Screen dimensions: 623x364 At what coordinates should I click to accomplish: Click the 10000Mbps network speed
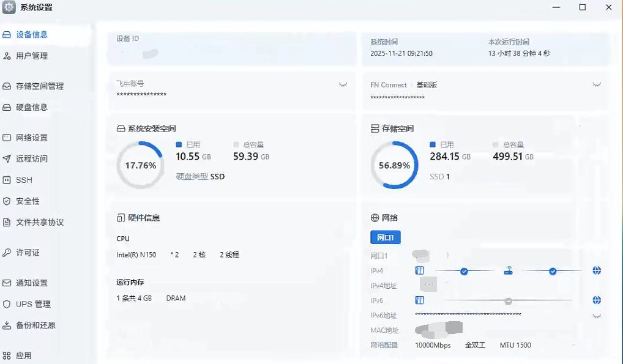coord(433,345)
